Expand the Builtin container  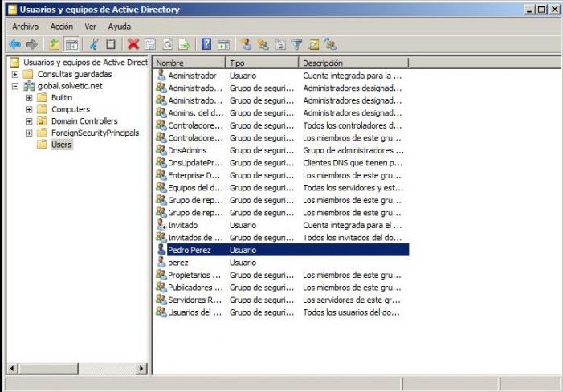[29, 98]
